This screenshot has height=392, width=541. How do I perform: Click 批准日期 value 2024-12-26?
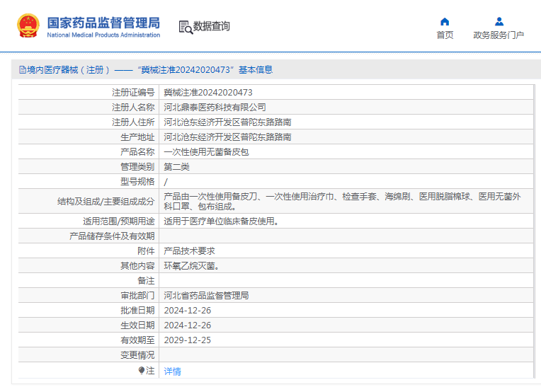click(188, 311)
